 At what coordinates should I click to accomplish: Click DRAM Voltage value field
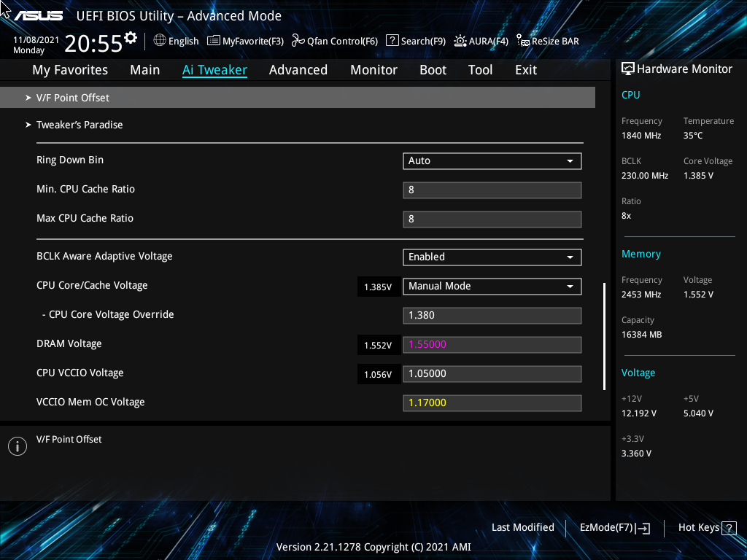(492, 344)
